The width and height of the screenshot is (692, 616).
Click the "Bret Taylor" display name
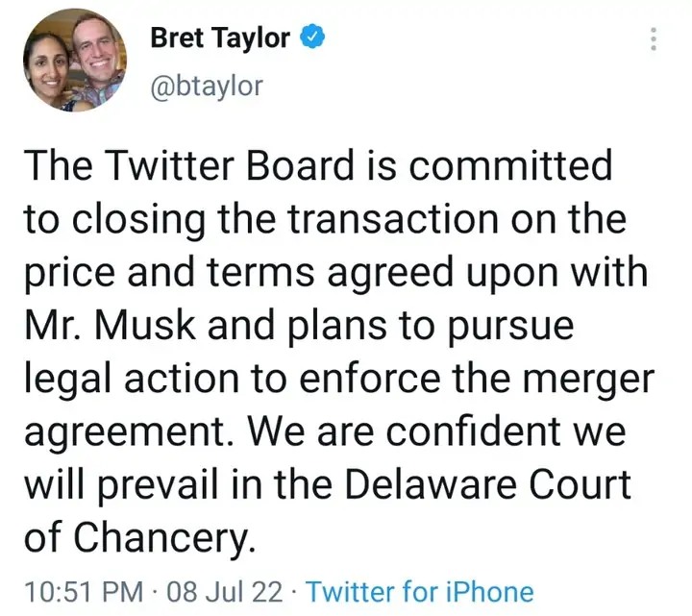pyautogui.click(x=220, y=38)
